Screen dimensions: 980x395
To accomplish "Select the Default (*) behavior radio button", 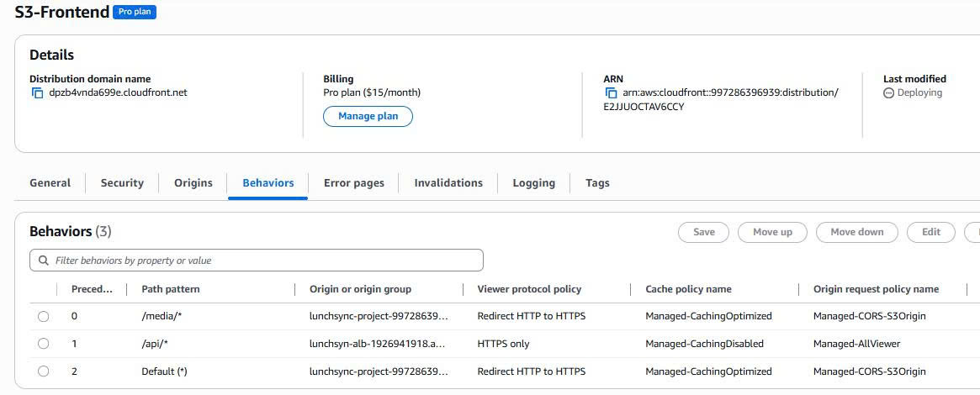I will point(44,371).
